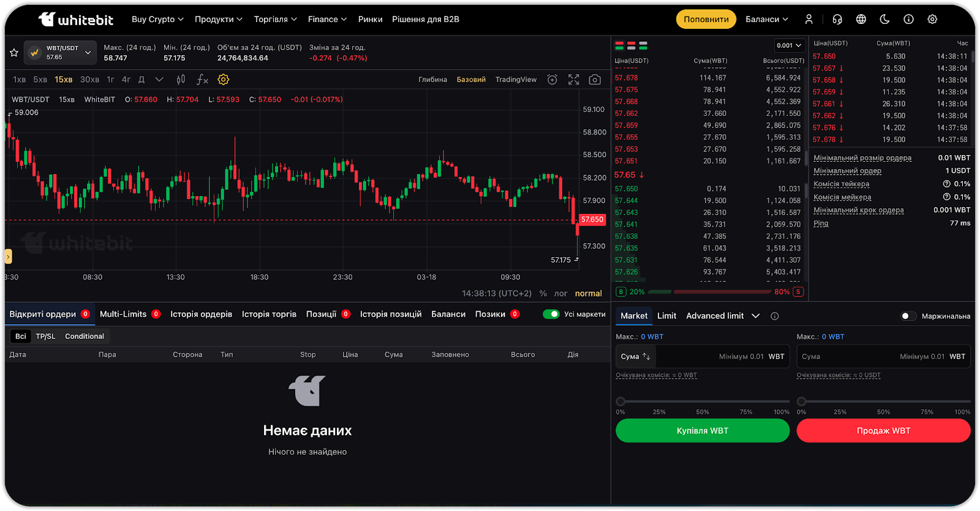Enable the Маржинальна toggle
Screen dimensions: 980x511
[x=908, y=316]
